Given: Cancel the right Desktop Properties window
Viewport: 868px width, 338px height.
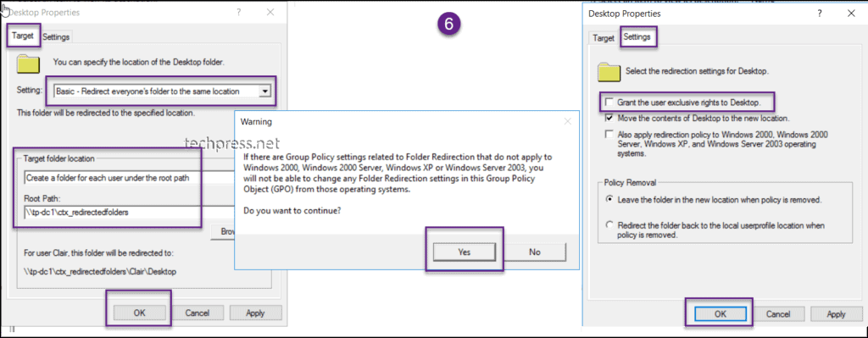Looking at the screenshot, I should 778,313.
